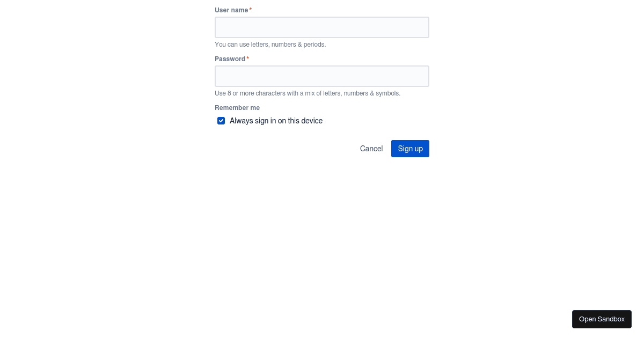Open the sandbox via Open Sandbox button
The image size is (644, 338).
[x=602, y=319]
